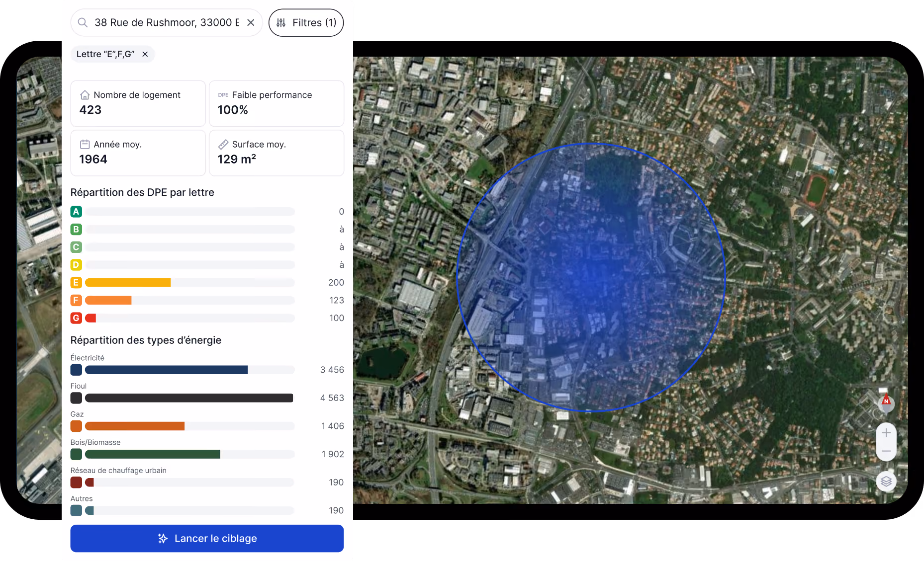The height and width of the screenshot is (561, 924).
Task: Click the Fioul dark color swatch
Action: [x=76, y=398]
